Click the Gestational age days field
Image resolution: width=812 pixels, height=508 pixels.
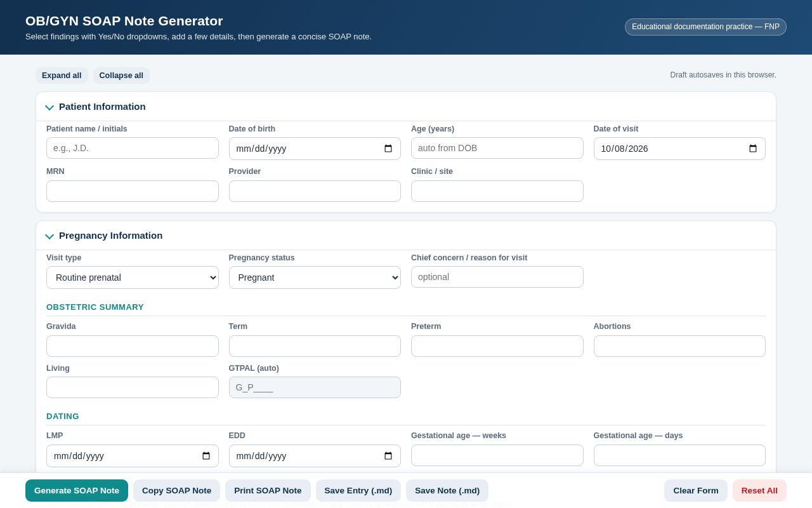679,455
